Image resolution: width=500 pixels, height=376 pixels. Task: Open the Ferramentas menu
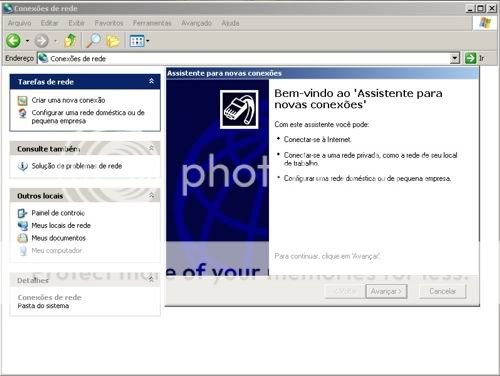(152, 23)
